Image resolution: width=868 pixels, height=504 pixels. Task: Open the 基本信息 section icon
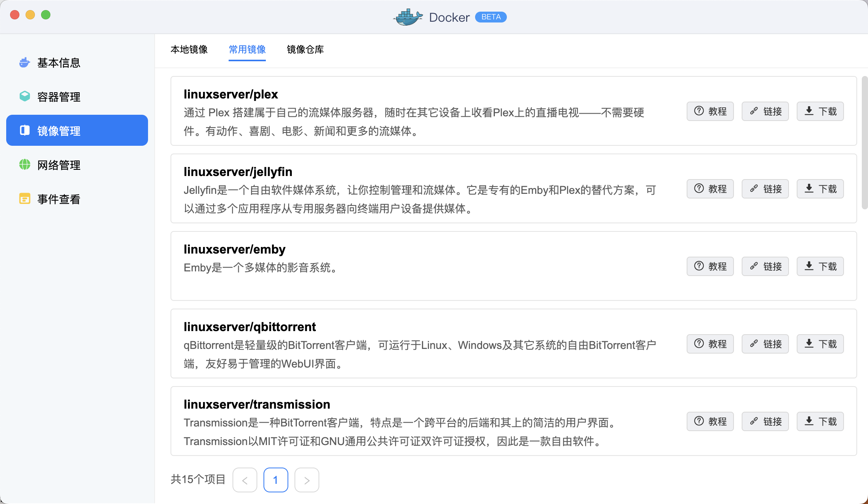click(25, 62)
